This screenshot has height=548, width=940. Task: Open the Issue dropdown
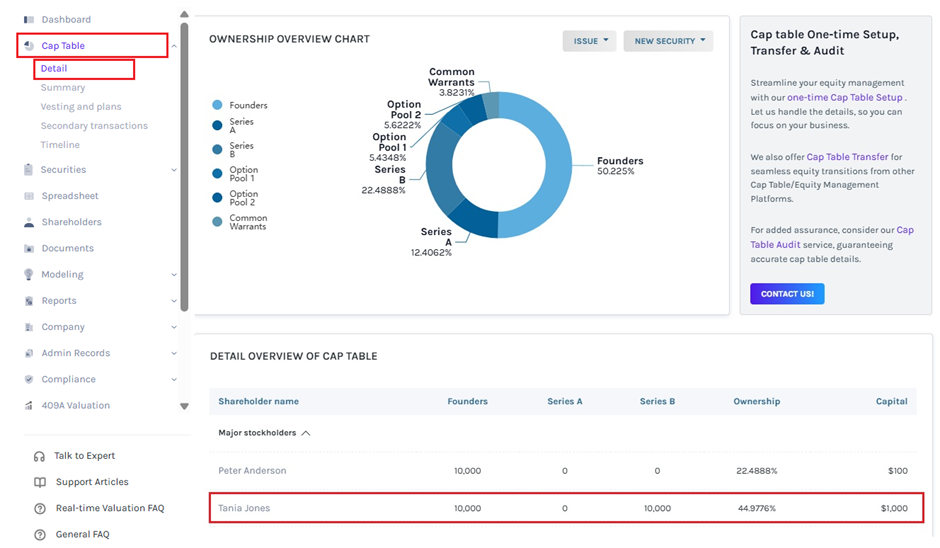[589, 41]
